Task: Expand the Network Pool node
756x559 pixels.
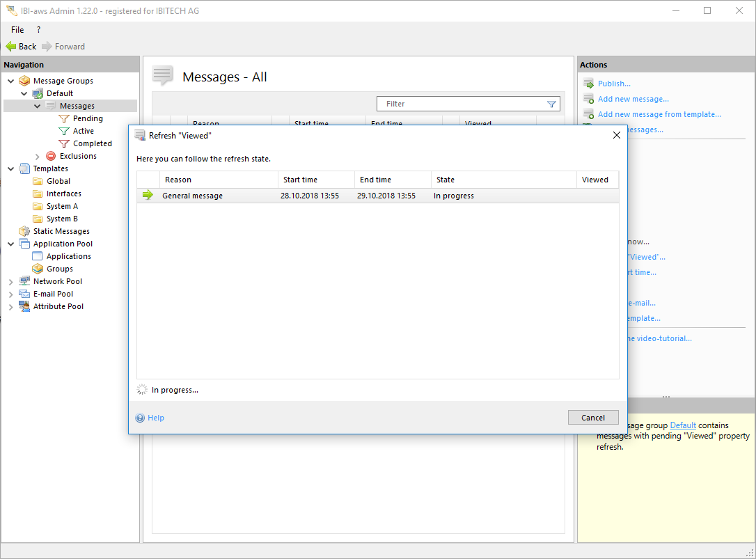Action: pos(11,281)
